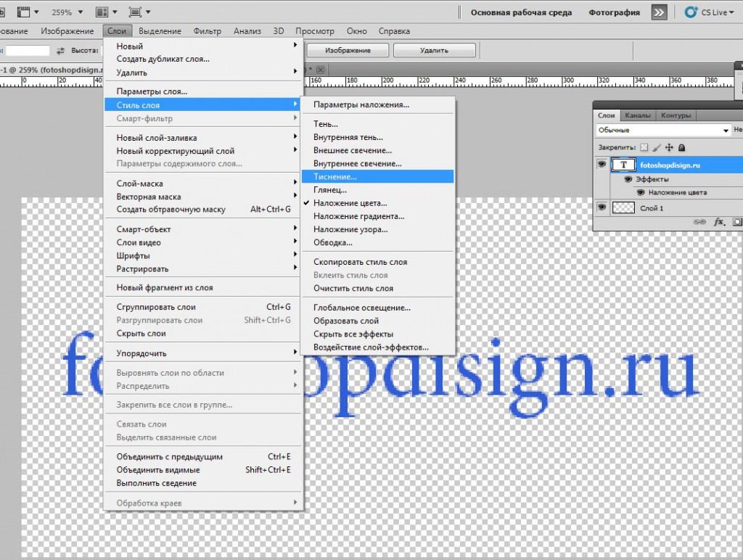Toggle visibility of Наложение цвета effect

coord(641,192)
